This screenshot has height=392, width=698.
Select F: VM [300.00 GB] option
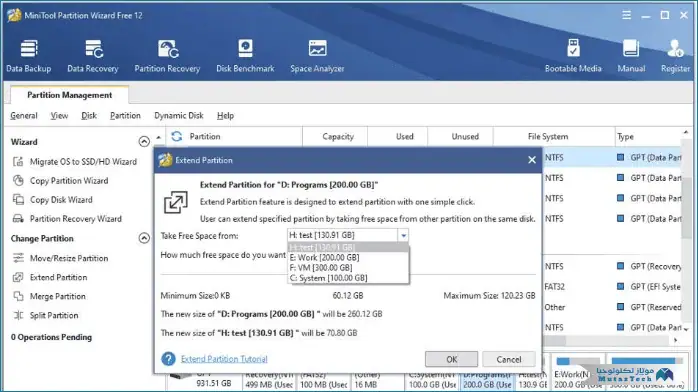point(348,267)
